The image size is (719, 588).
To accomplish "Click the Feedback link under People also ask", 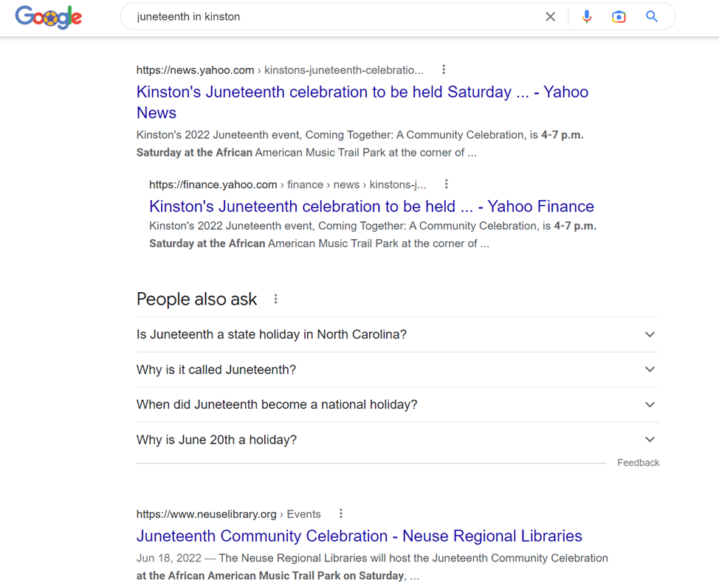I will tap(638, 463).
